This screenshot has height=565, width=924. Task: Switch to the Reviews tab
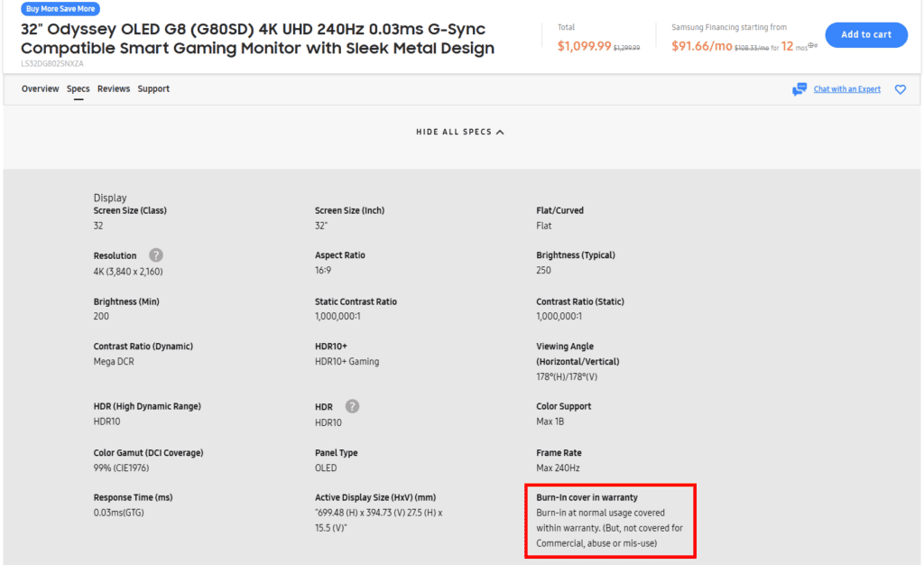point(113,88)
